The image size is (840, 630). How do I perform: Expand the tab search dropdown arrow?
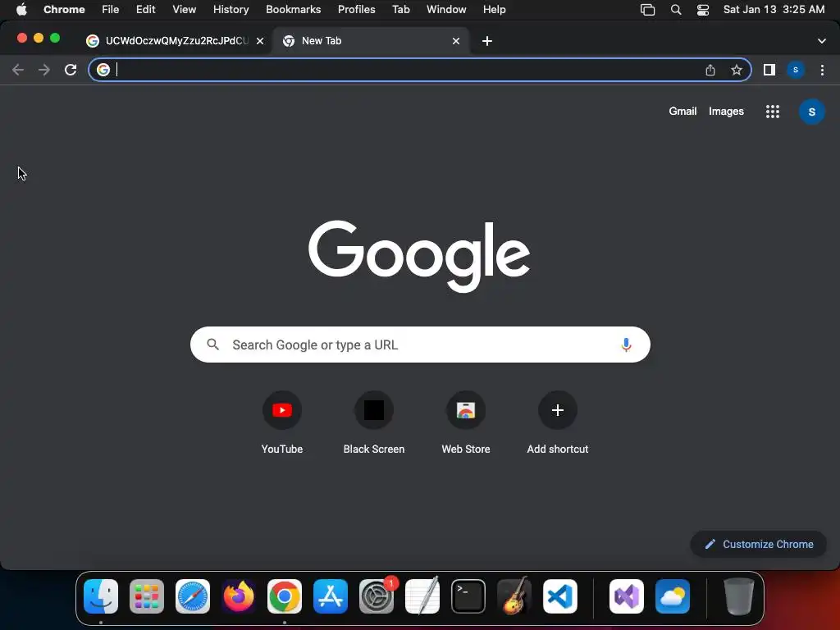(x=821, y=41)
